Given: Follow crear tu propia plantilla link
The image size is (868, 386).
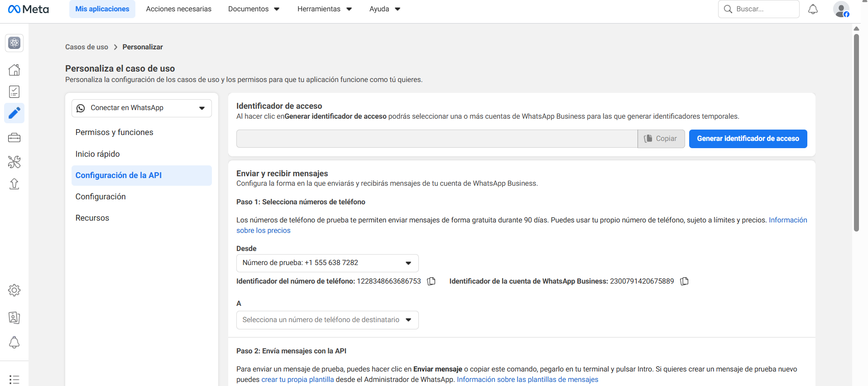Looking at the screenshot, I should click(x=298, y=380).
